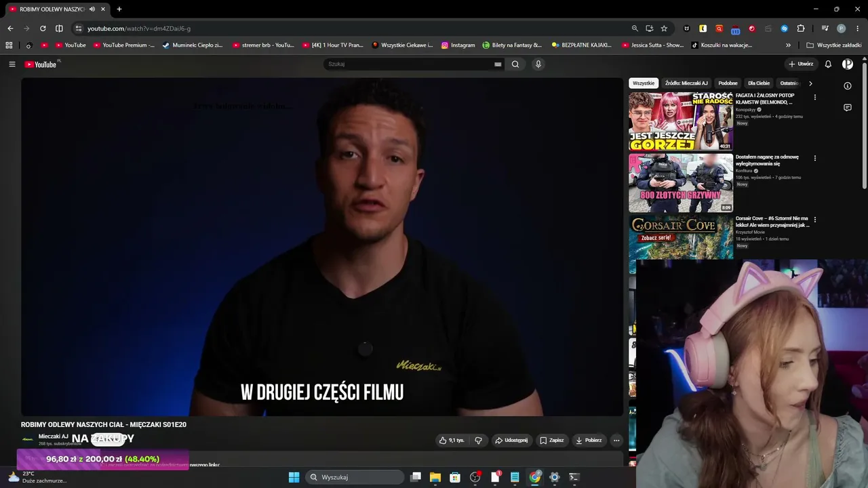Toggle Chrome side panel / split view

point(59,28)
